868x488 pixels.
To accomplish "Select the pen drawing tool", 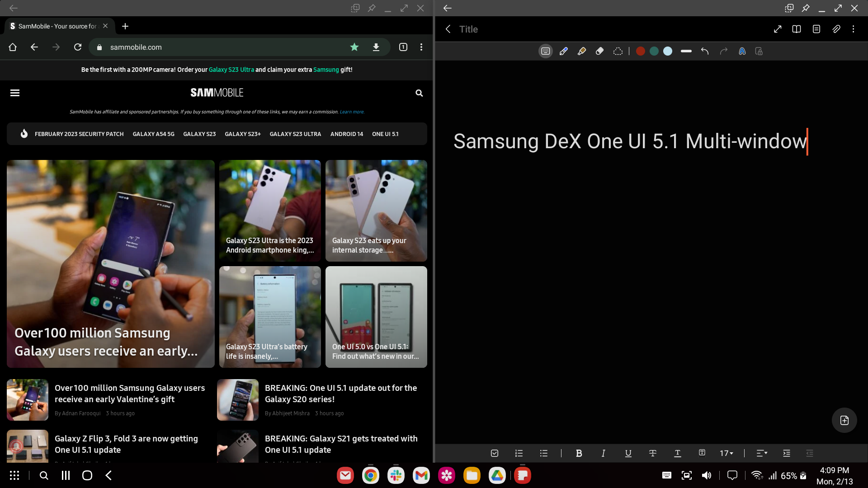I will 563,52.
